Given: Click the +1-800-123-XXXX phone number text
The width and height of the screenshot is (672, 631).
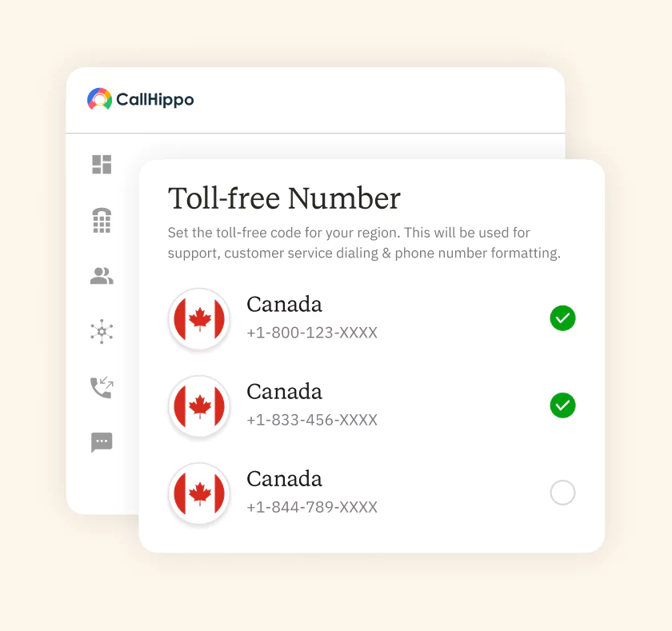Looking at the screenshot, I should tap(312, 333).
